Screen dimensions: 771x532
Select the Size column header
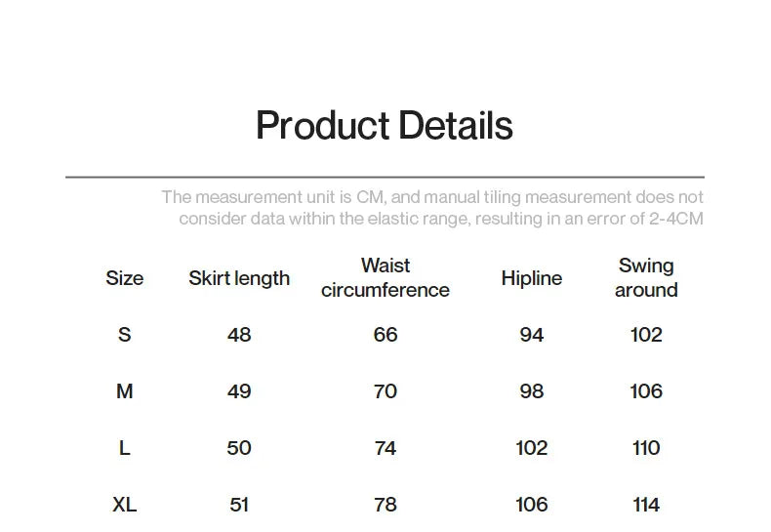coord(124,278)
